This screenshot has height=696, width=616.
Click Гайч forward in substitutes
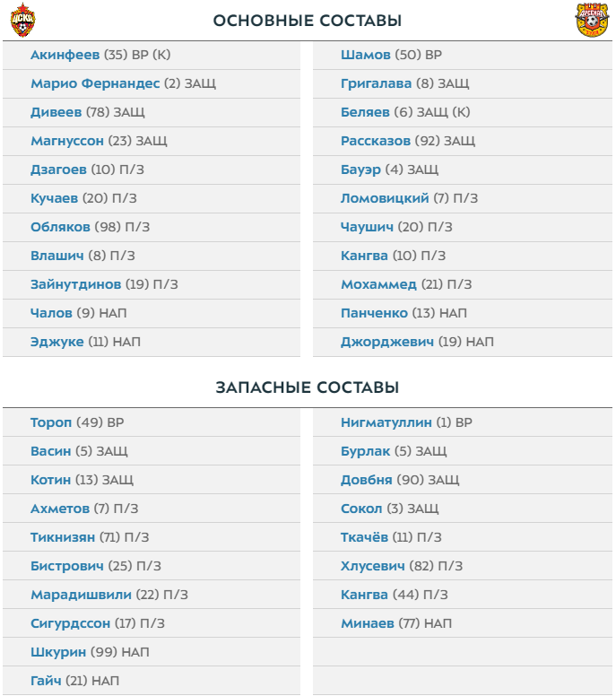(46, 681)
